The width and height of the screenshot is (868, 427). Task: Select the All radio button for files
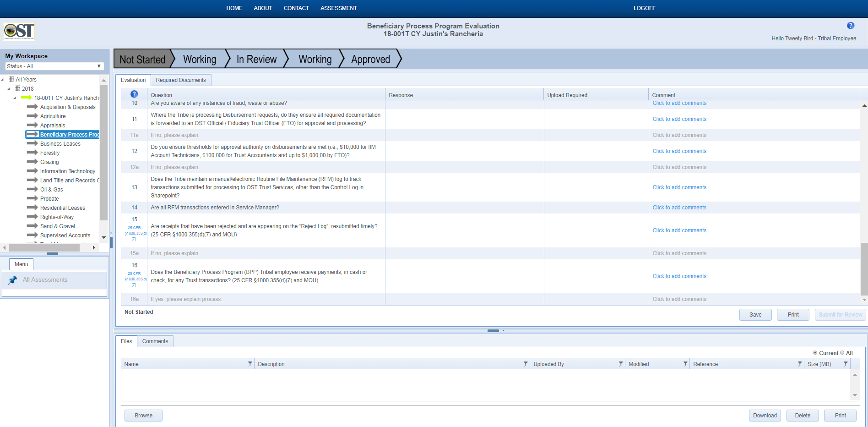coord(842,353)
